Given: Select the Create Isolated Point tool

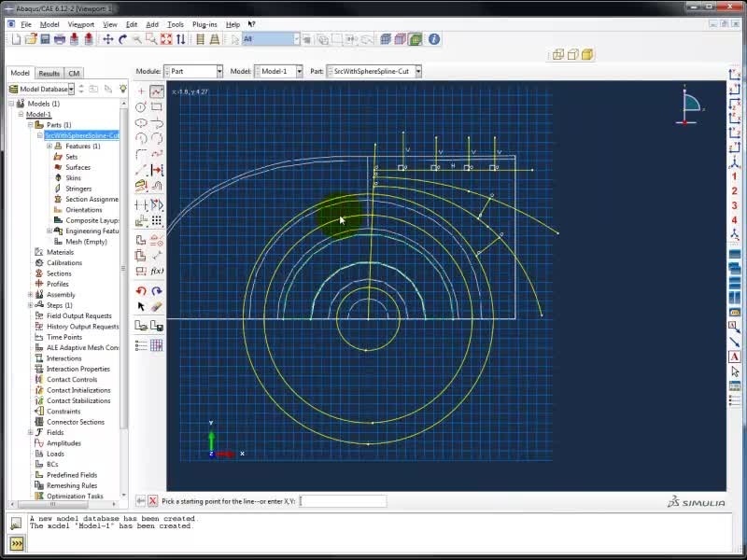Looking at the screenshot, I should 141,91.
